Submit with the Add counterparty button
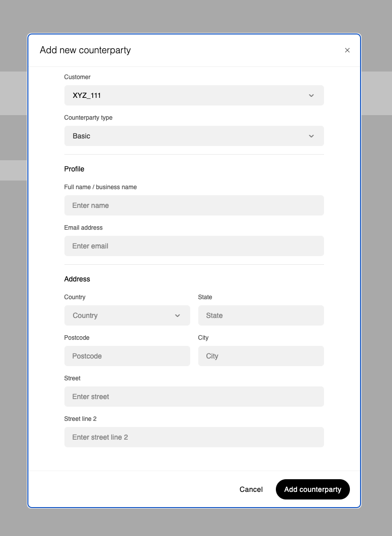This screenshot has width=392, height=536. [x=312, y=489]
